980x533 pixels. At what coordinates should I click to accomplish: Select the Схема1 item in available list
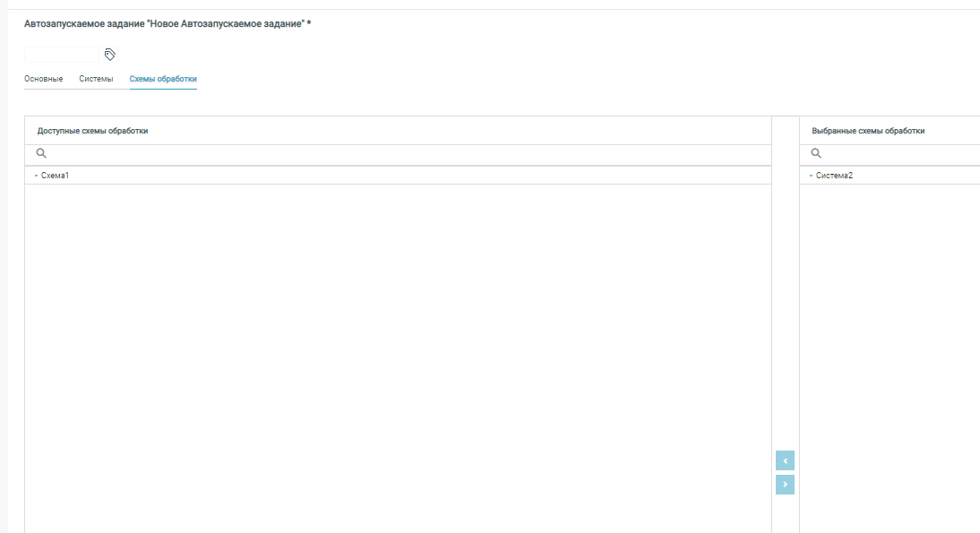click(56, 176)
